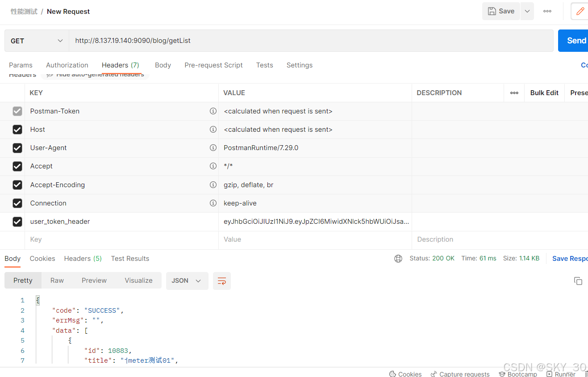Image resolution: width=588 pixels, height=377 pixels.
Task: Copy the response using copy icon
Action: click(578, 281)
